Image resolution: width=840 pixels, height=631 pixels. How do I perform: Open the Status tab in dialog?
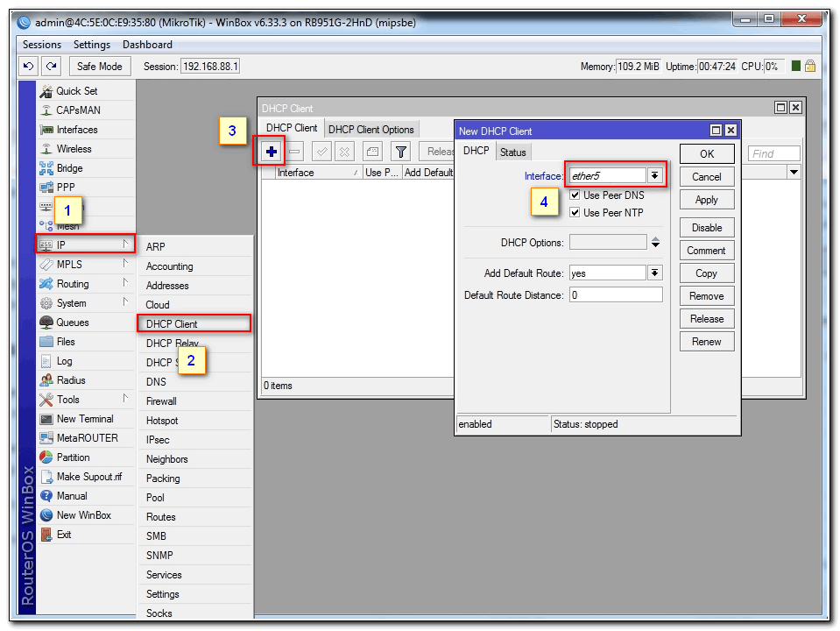pyautogui.click(x=512, y=152)
